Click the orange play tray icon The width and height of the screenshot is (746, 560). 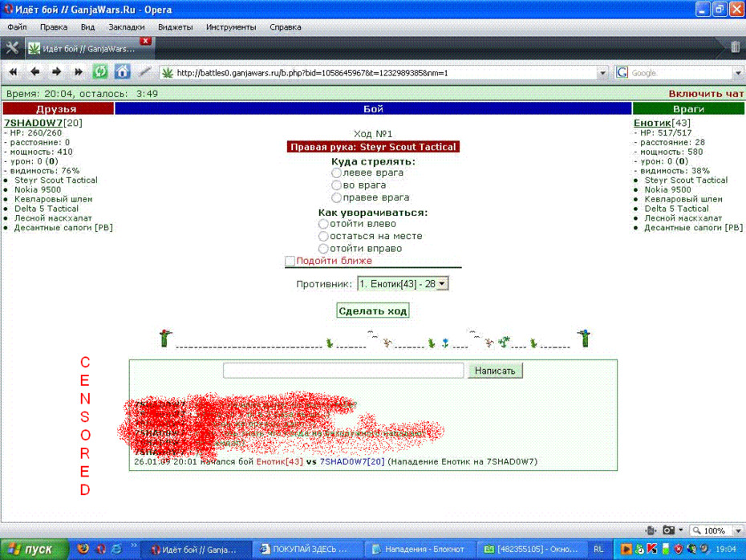click(x=626, y=549)
